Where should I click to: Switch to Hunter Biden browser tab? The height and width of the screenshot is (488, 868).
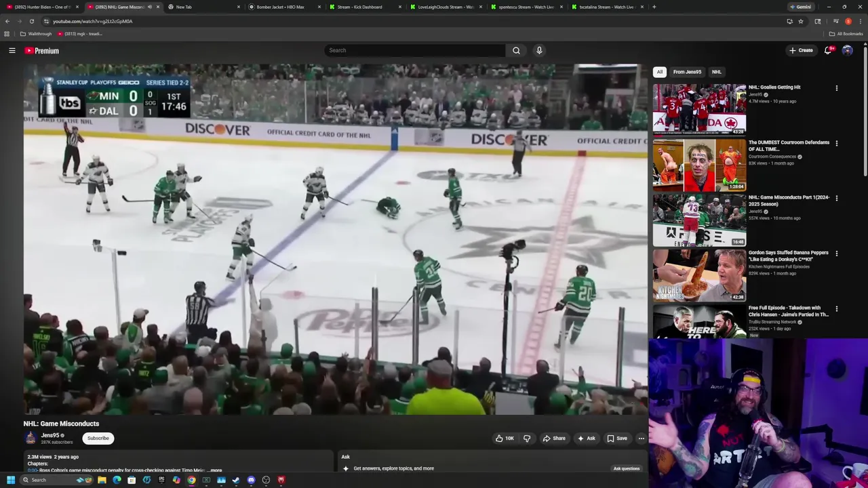[42, 7]
